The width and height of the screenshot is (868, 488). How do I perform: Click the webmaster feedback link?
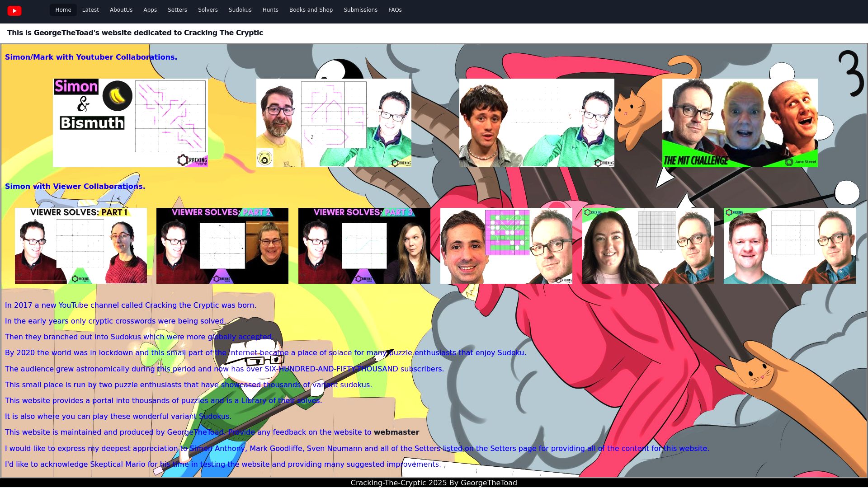[x=396, y=432]
